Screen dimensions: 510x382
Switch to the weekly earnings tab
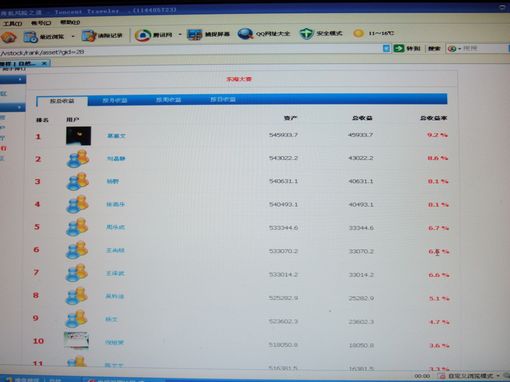tap(168, 100)
